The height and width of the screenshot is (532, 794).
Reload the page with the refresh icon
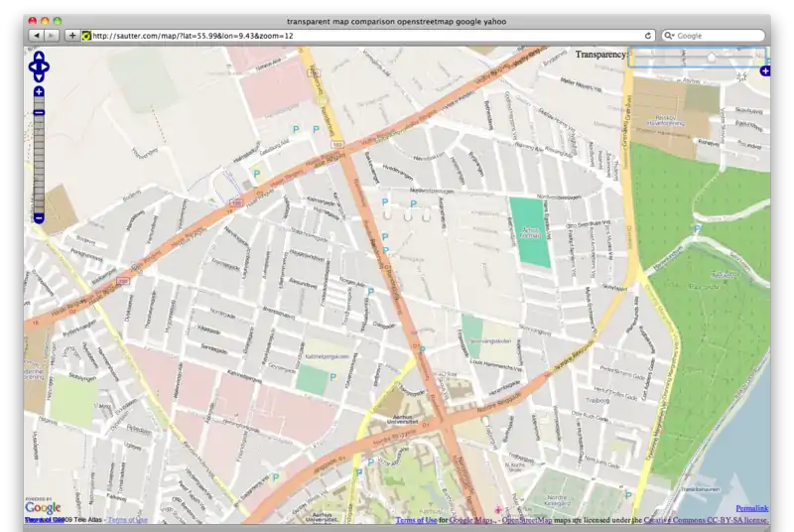(x=648, y=36)
